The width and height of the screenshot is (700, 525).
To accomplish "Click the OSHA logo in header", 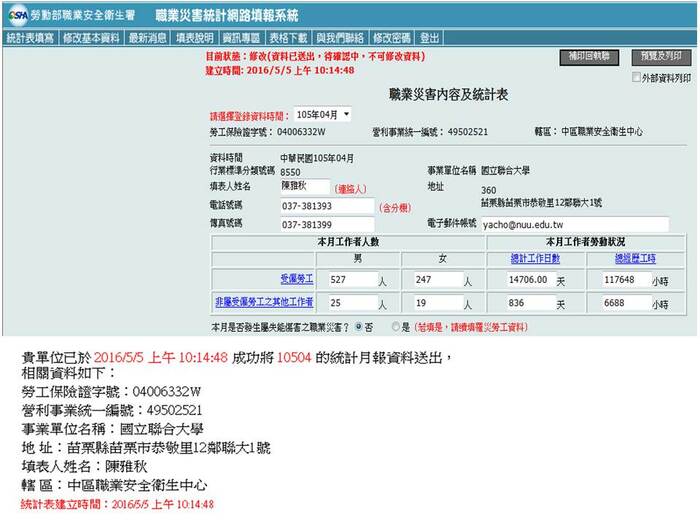I will click(19, 16).
